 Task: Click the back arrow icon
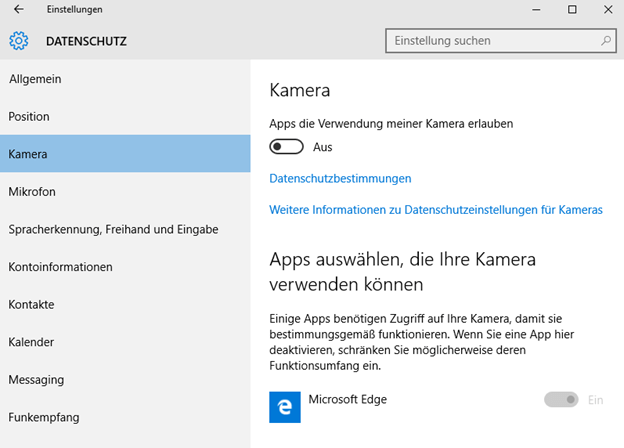(19, 9)
